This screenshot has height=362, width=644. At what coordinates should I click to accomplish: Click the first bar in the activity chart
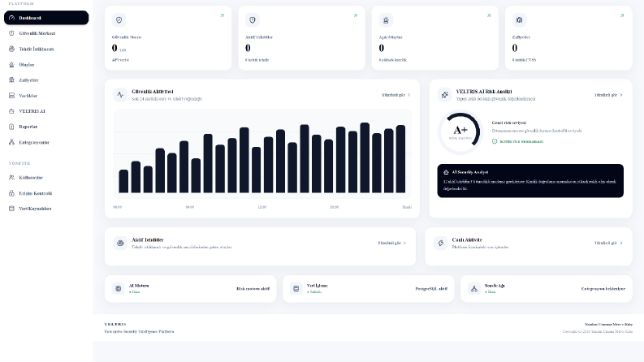coord(123,181)
